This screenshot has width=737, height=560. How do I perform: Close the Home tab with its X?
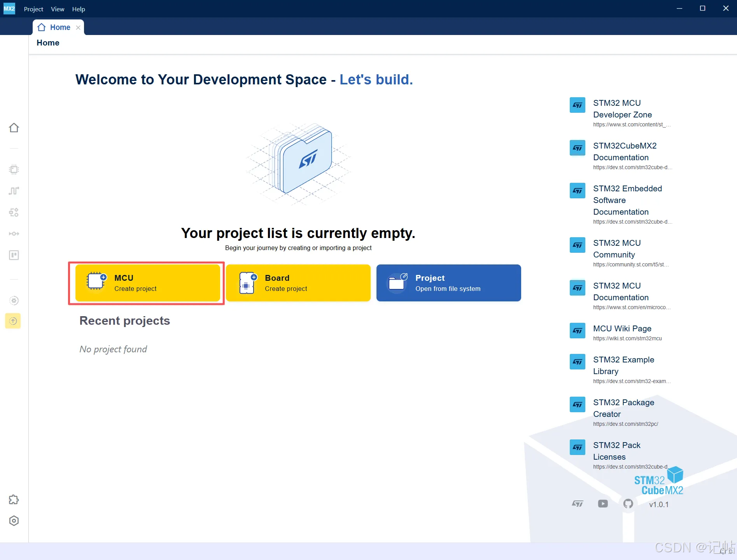coord(78,28)
